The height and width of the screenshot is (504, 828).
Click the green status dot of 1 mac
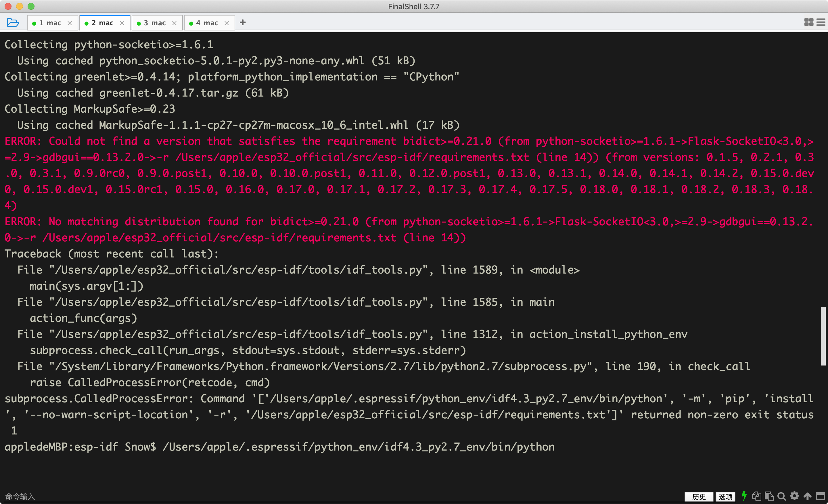(x=34, y=23)
